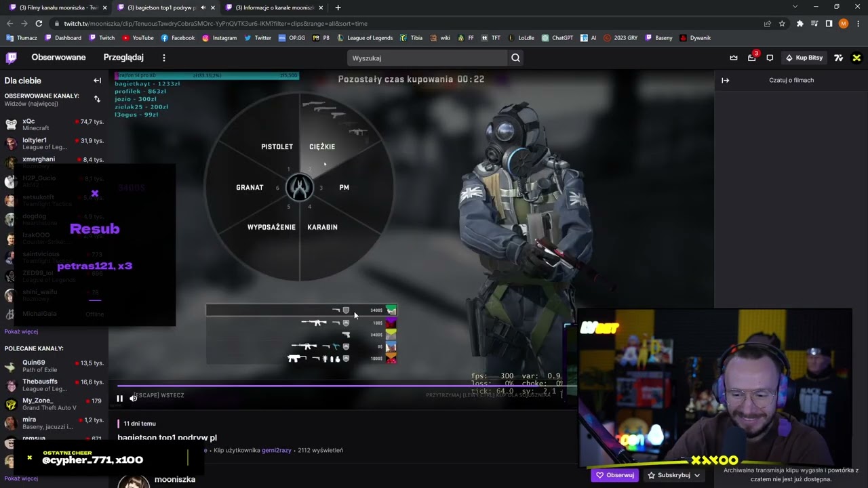Toggle the Chrome side panel

click(829, 23)
